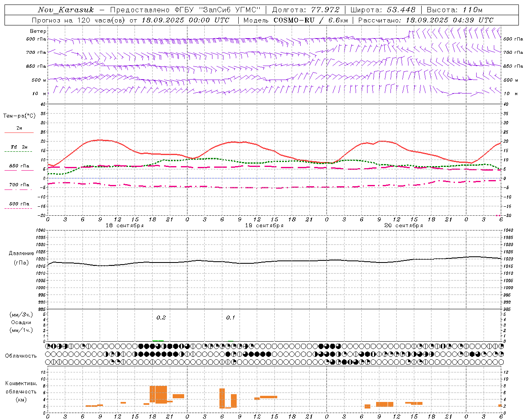This screenshot has height=420, width=525.
Task: Click the longitude value Долгота: 77.972
Action: click(x=306, y=10)
